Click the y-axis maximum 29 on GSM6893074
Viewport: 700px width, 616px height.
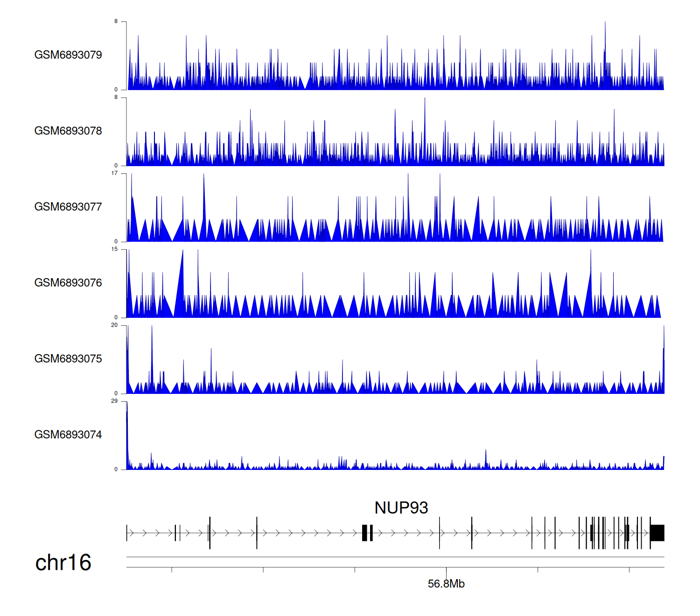coord(114,401)
